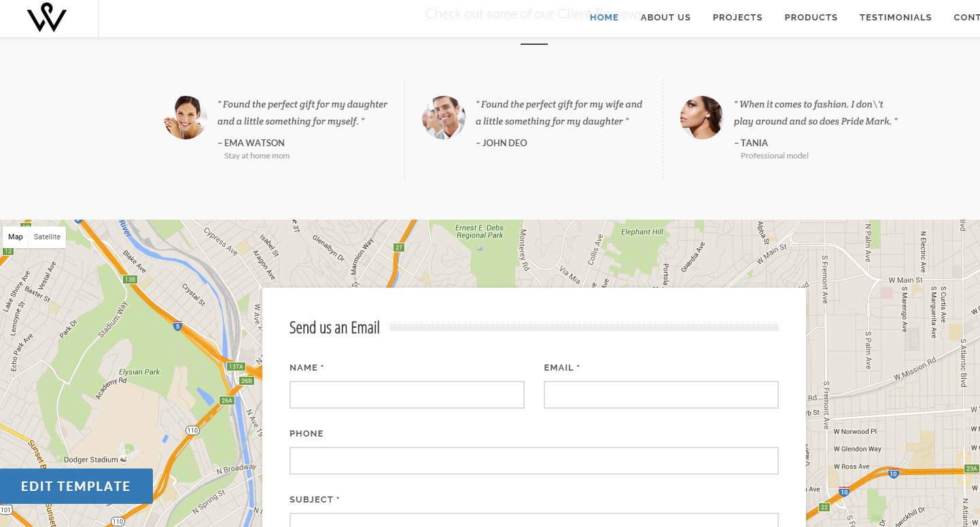The height and width of the screenshot is (527, 980).
Task: Click the SUBJECT input field
Action: [x=534, y=522]
